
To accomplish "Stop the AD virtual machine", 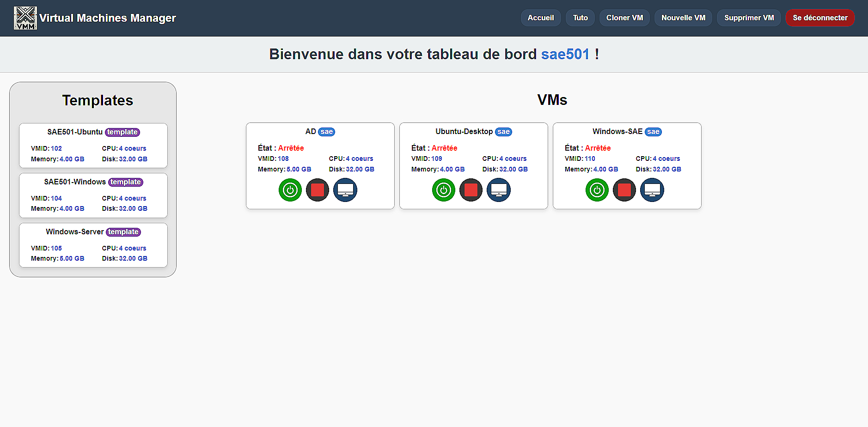I will coord(318,190).
